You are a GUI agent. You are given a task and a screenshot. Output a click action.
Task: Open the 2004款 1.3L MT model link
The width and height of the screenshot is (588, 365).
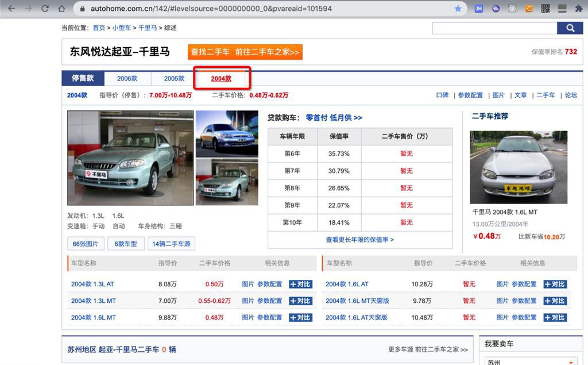pos(94,301)
